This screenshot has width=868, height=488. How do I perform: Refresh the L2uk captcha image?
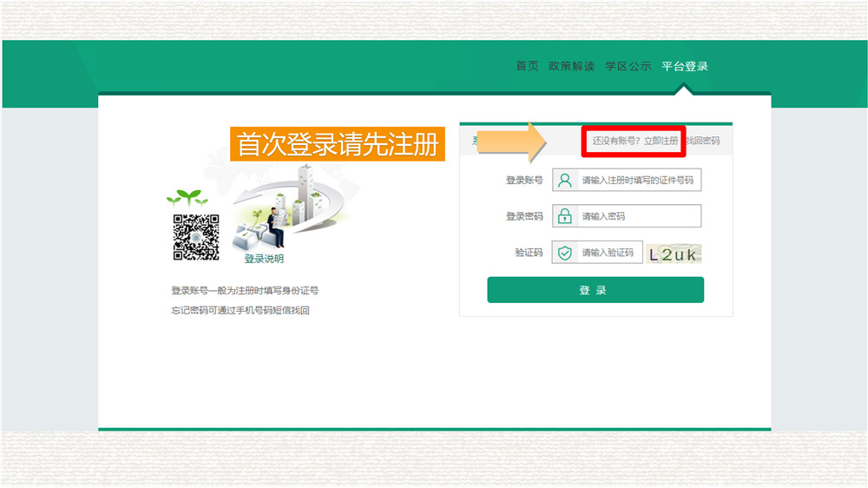coord(674,254)
